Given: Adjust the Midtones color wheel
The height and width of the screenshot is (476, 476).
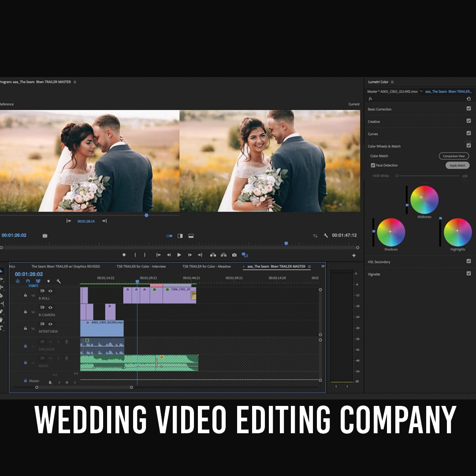Looking at the screenshot, I should coord(424,200).
